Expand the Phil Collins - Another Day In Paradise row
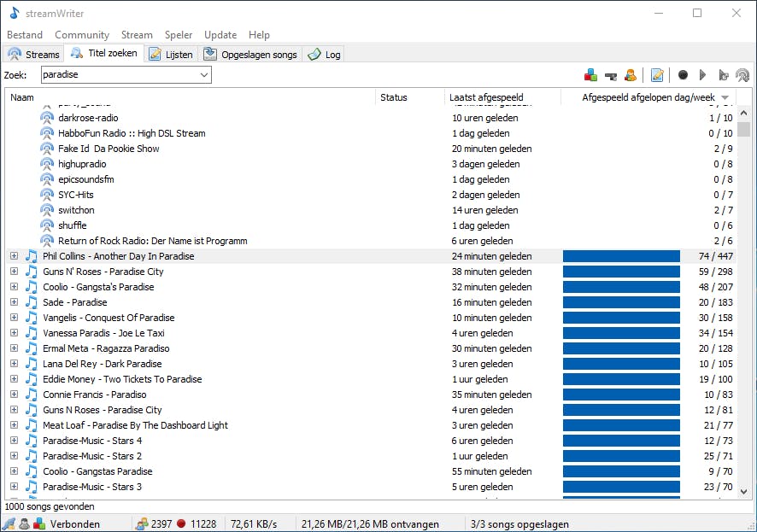The image size is (757, 532). [x=14, y=256]
